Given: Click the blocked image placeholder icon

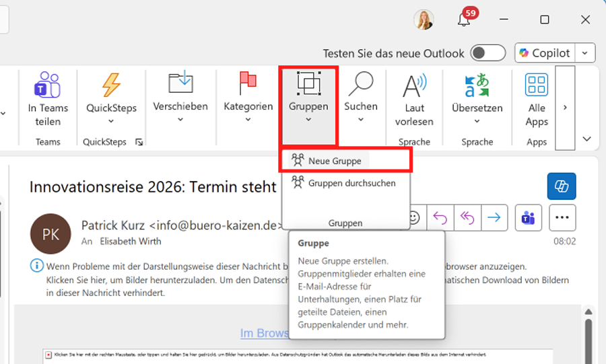Looking at the screenshot, I should (x=48, y=355).
